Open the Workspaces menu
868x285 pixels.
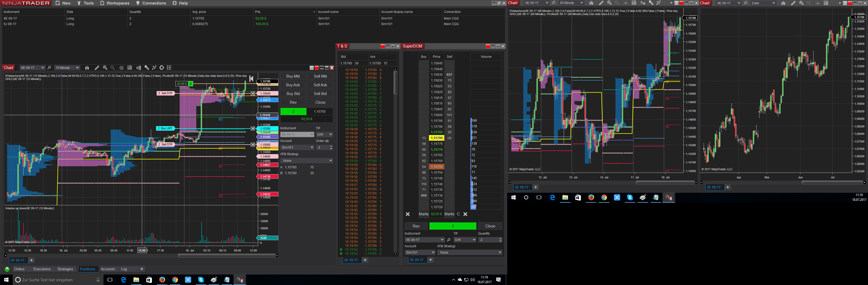115,3
